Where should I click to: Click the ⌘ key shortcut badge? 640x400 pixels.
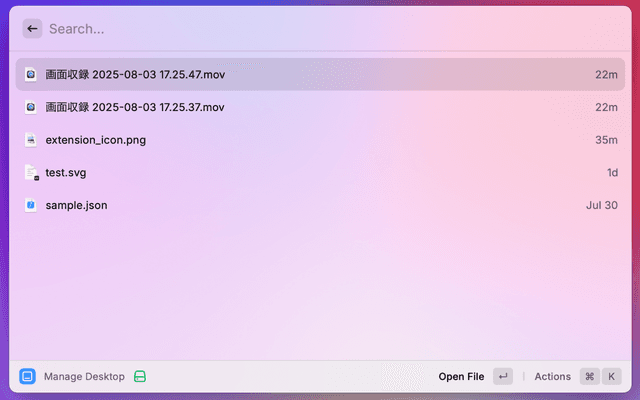[590, 377]
